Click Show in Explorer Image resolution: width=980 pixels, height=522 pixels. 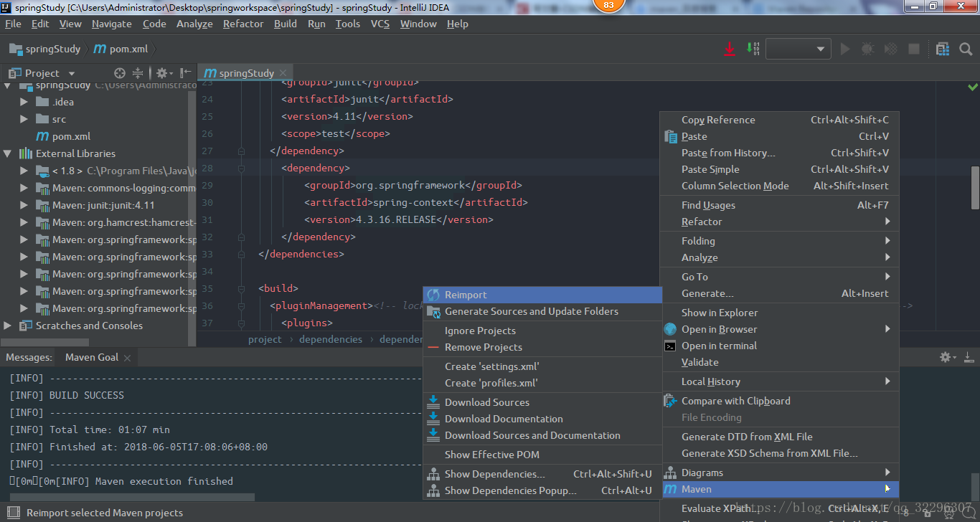pyautogui.click(x=779, y=313)
